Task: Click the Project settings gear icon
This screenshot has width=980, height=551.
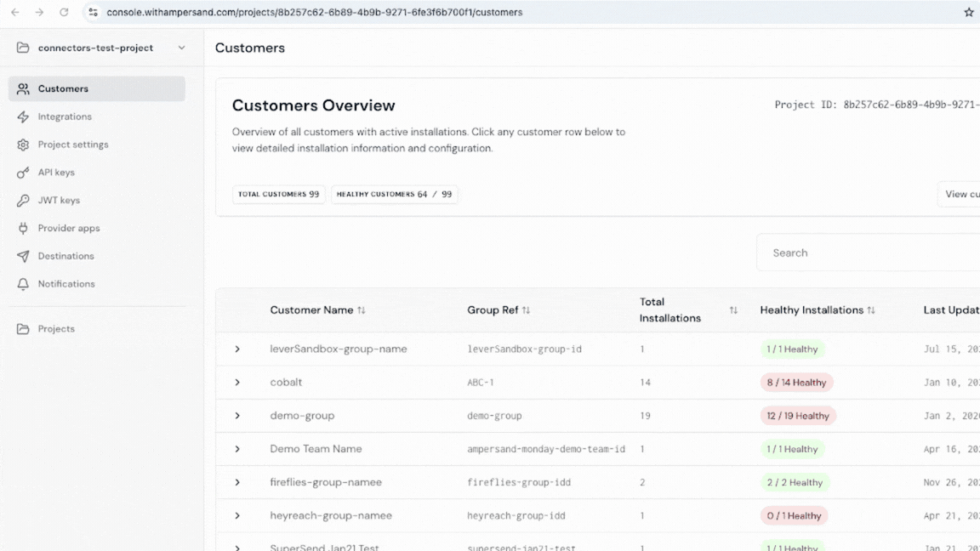Action: 22,145
